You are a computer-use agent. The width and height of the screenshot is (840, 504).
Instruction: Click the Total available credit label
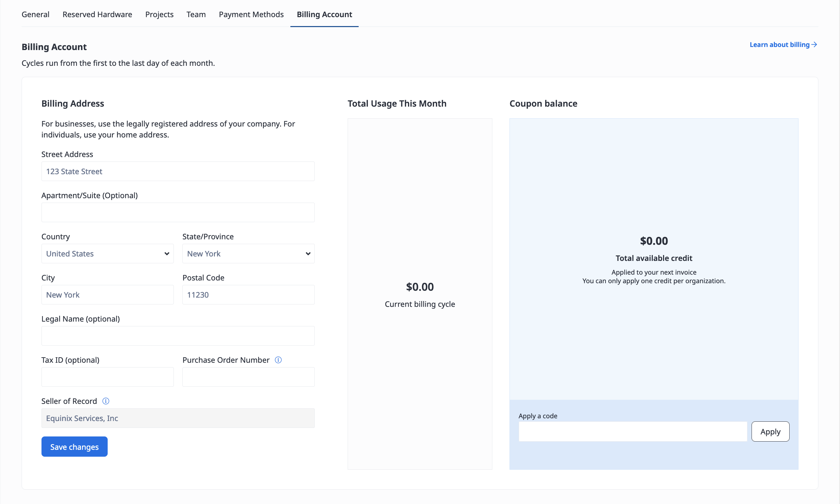[x=654, y=258]
